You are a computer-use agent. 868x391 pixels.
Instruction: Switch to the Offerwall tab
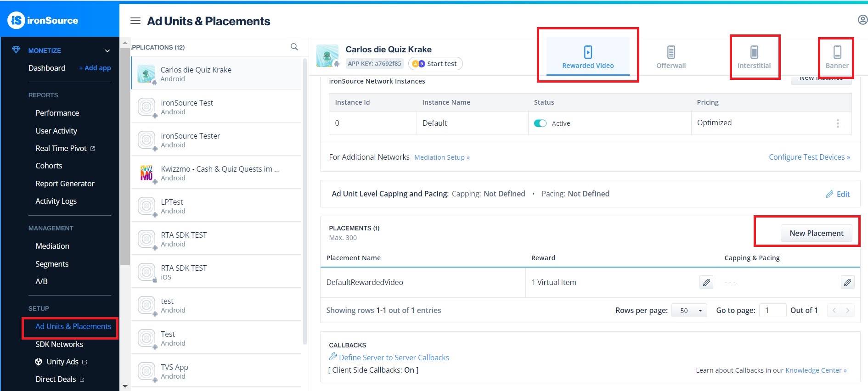coord(671,57)
